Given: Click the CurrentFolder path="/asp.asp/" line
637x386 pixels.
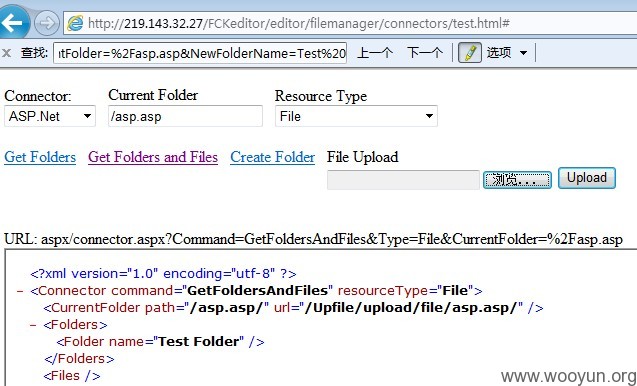Looking at the screenshot, I should 293,308.
